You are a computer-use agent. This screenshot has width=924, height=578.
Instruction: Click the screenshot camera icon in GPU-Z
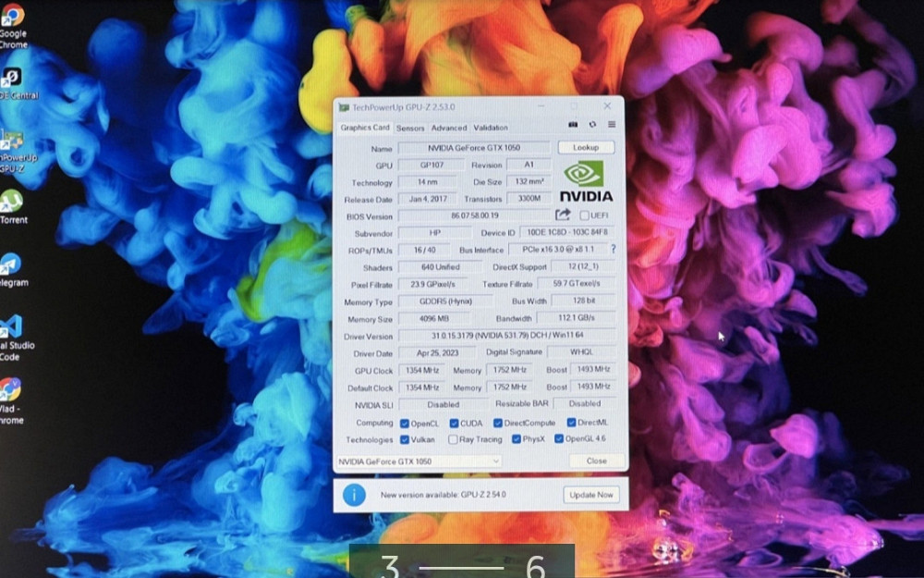pos(573,125)
